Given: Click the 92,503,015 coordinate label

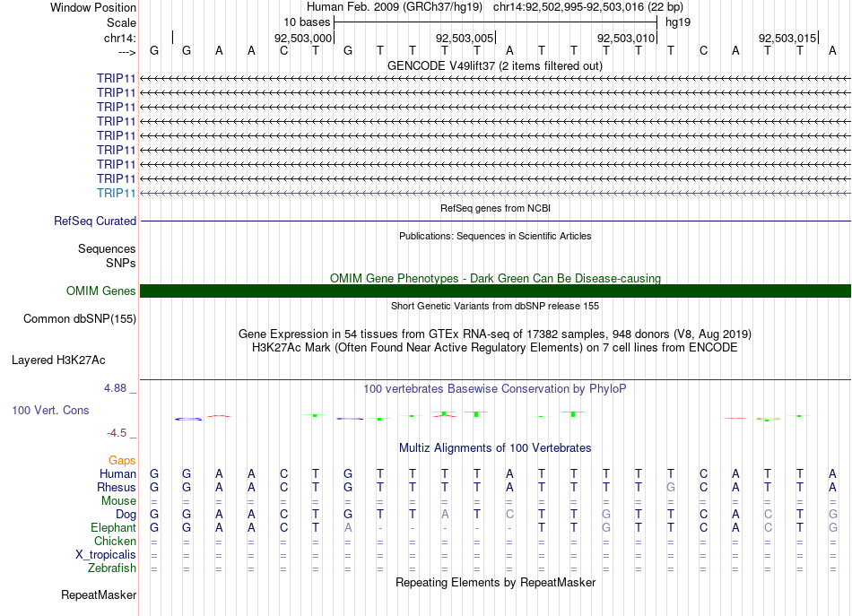Looking at the screenshot, I should click(x=787, y=38).
